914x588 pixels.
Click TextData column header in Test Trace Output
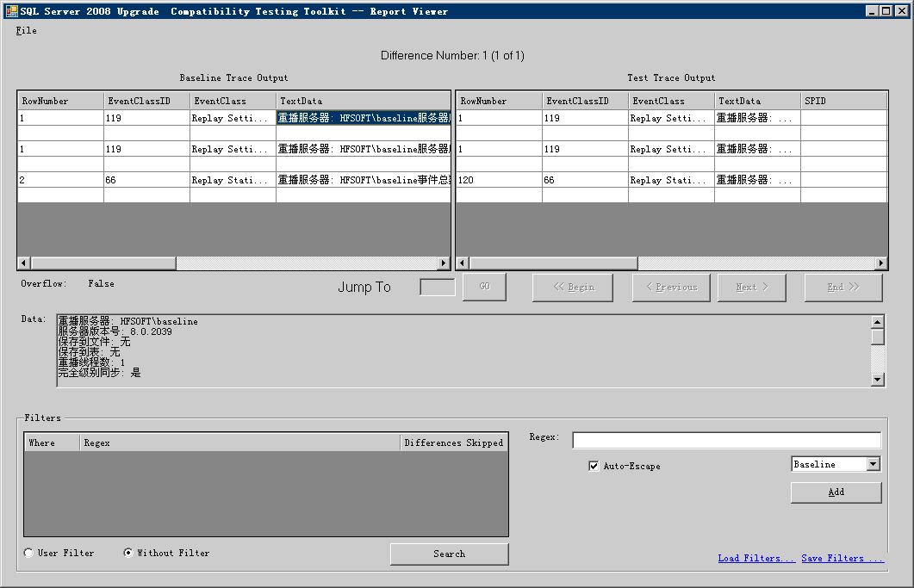(x=758, y=101)
